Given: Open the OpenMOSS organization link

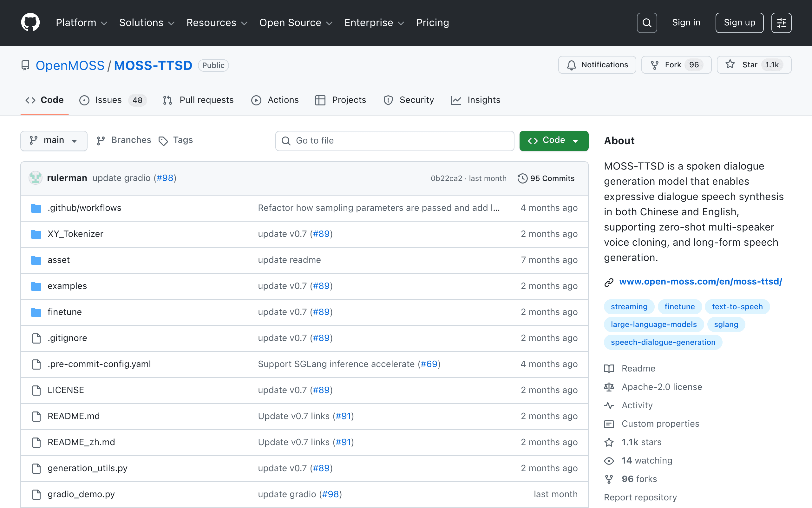Looking at the screenshot, I should (x=70, y=65).
